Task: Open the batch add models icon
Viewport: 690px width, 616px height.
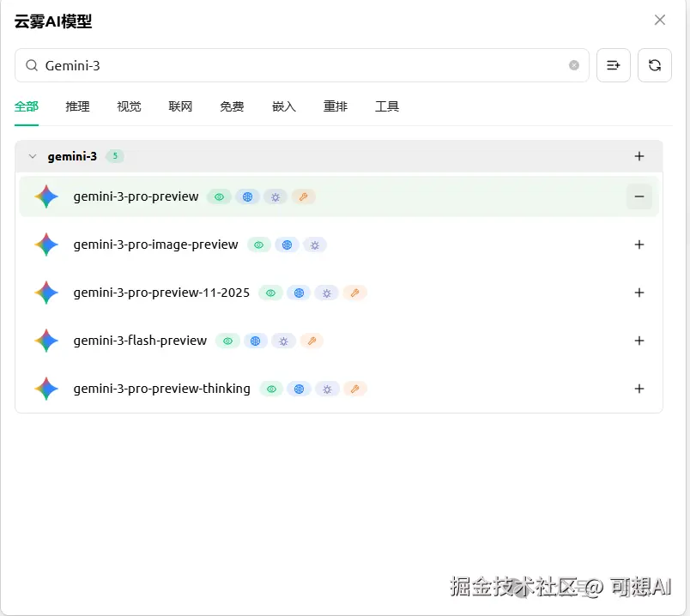Action: click(613, 65)
